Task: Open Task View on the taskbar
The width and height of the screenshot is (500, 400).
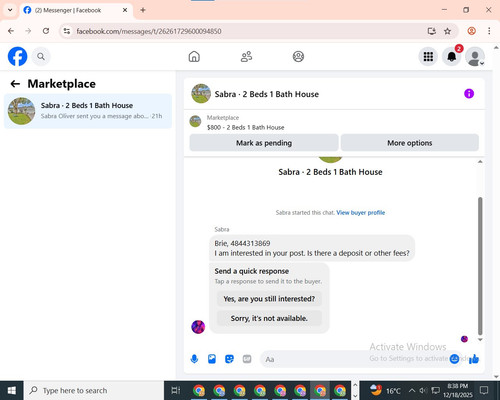Action: click(x=176, y=390)
